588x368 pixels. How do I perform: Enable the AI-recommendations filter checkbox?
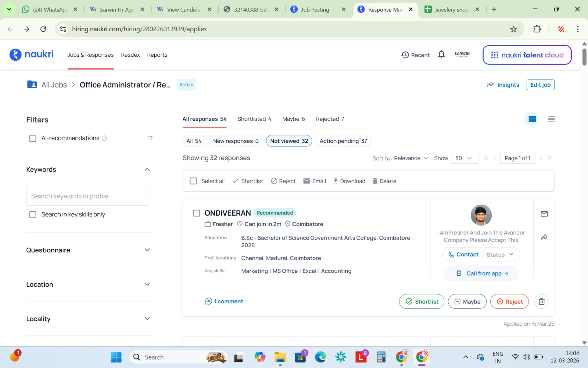33,138
